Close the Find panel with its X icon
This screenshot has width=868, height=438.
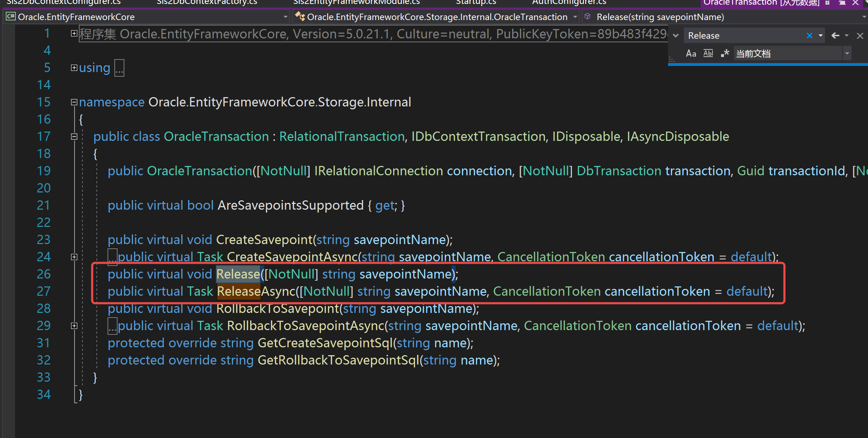click(860, 35)
